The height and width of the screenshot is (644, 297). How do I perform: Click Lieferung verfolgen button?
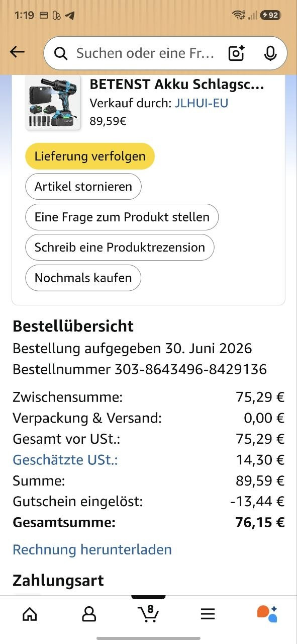pyautogui.click(x=90, y=156)
